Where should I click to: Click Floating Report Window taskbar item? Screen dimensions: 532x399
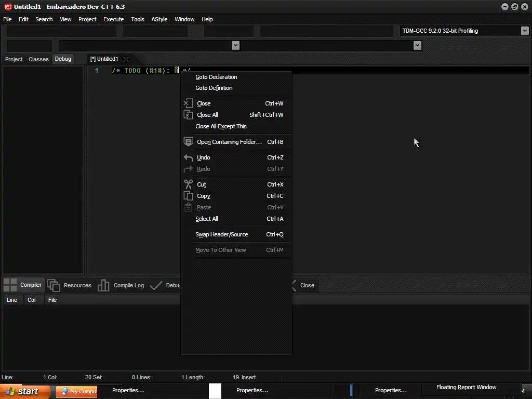coord(466,387)
